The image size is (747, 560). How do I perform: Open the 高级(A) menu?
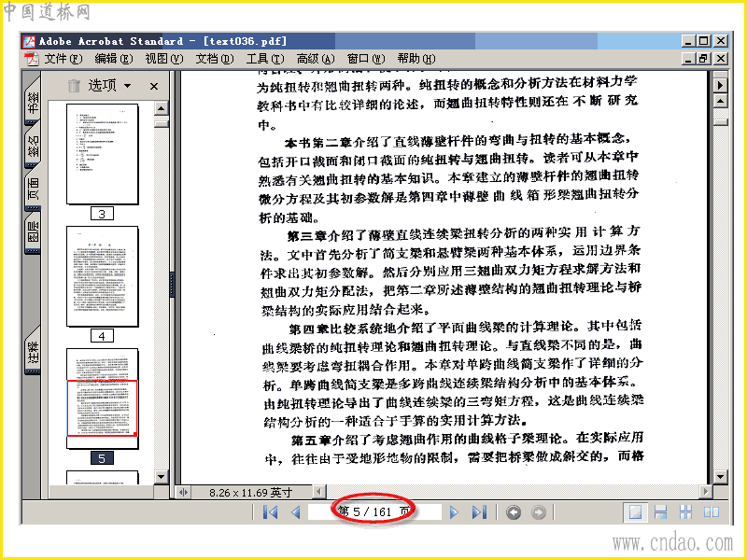316,59
